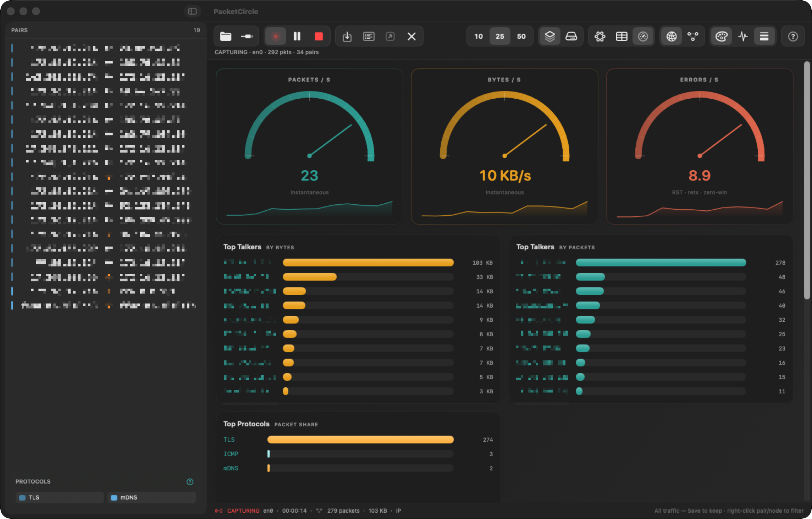The width and height of the screenshot is (812, 519).
Task: Open help with toolbar question mark
Action: pos(793,36)
